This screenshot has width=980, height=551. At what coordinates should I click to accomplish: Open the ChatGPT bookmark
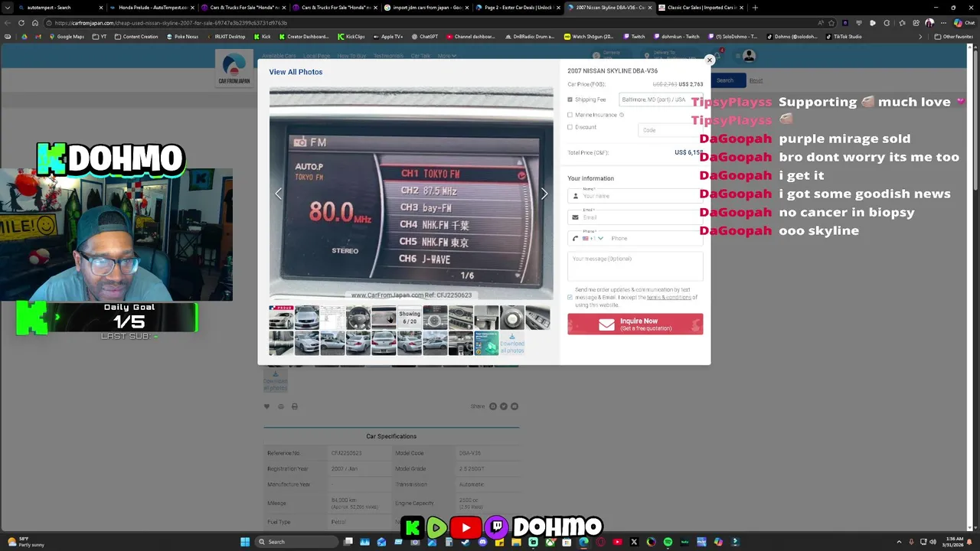(x=424, y=37)
